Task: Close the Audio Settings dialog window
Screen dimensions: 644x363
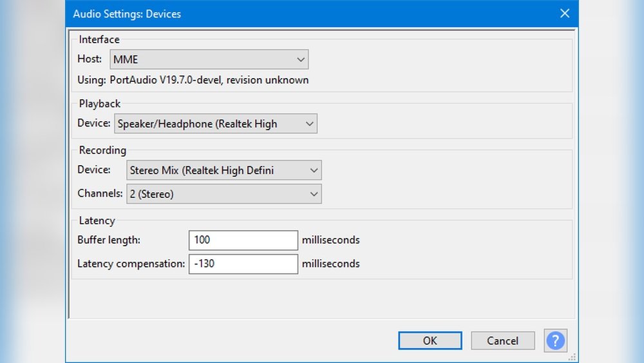Action: [565, 14]
